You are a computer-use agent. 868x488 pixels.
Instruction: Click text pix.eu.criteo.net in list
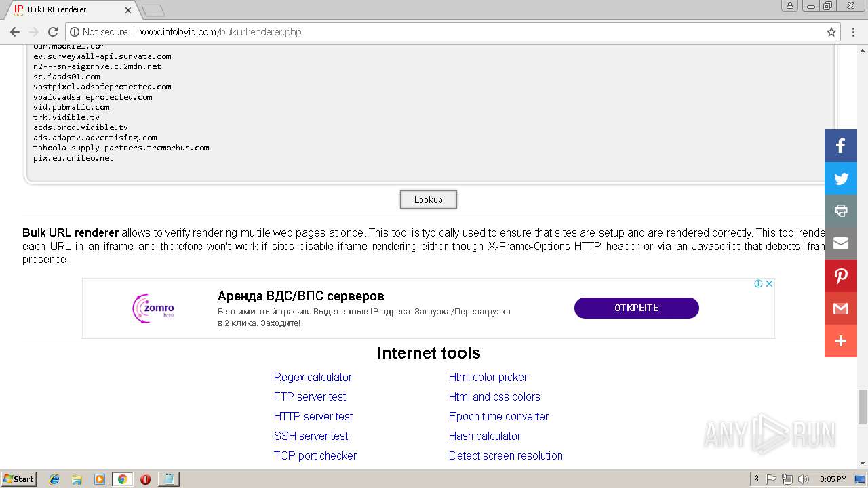click(73, 158)
